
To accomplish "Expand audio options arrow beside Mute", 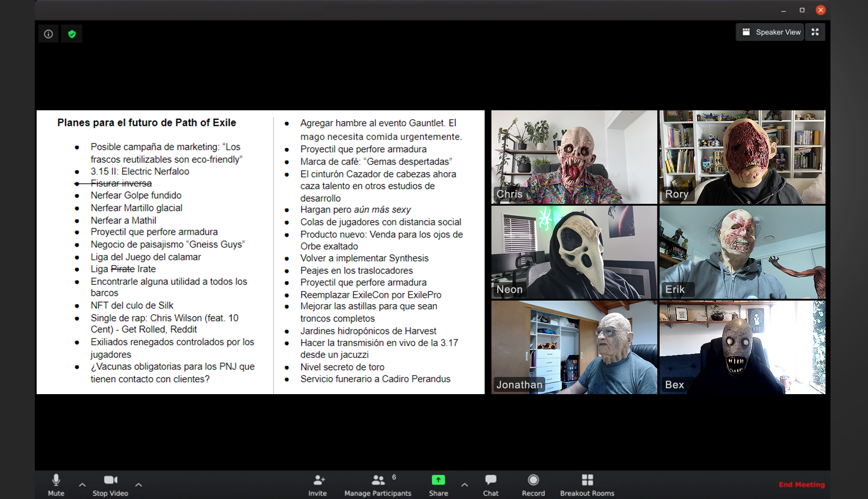I will pos(82,485).
